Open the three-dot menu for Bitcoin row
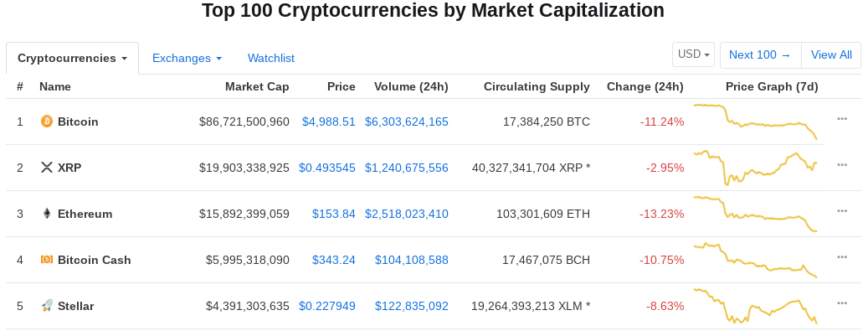The height and width of the screenshot is (331, 868). click(x=842, y=119)
